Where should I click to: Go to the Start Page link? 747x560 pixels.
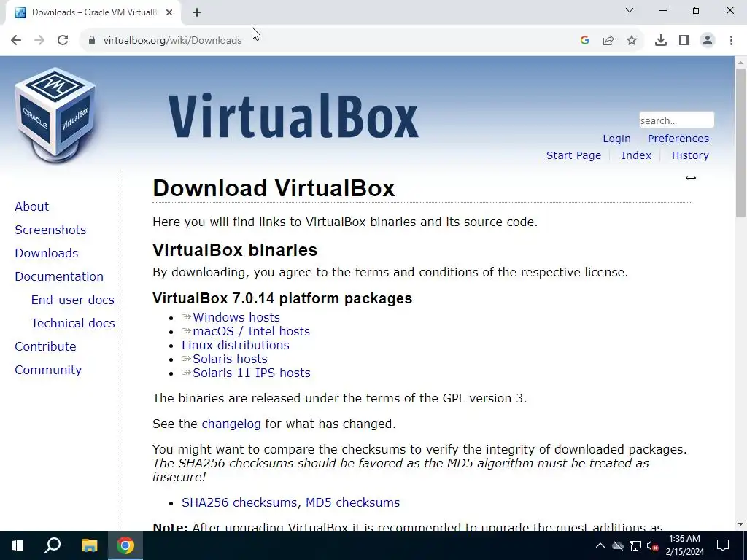tap(573, 155)
